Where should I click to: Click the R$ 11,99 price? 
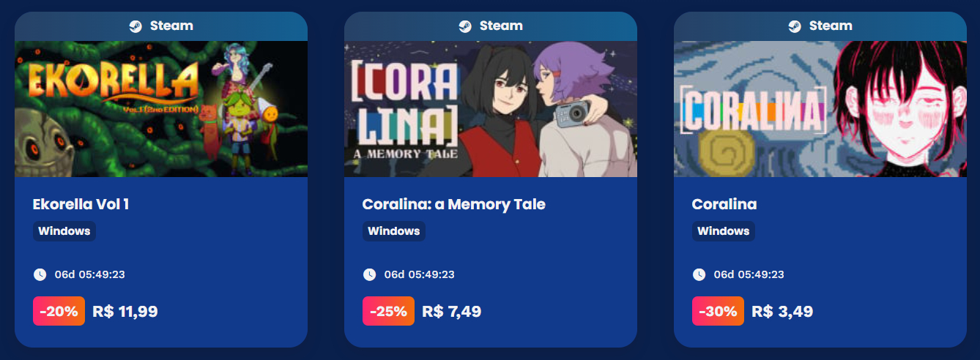(125, 312)
